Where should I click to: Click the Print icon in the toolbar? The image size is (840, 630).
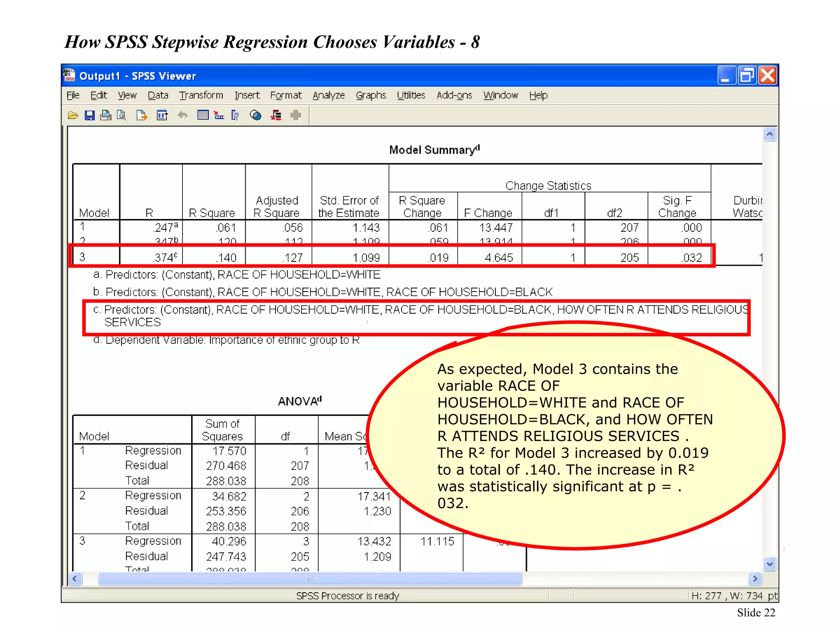[x=105, y=116]
